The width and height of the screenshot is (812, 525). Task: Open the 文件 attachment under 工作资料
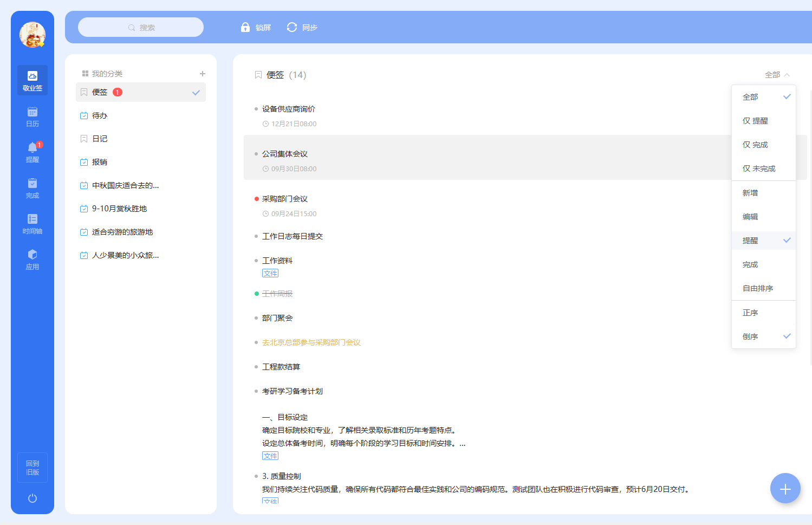point(270,273)
